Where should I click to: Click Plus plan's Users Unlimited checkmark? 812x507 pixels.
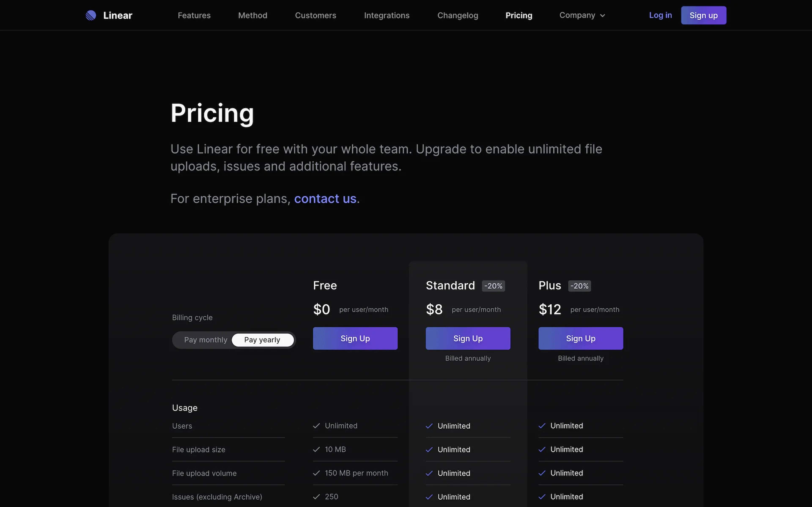coord(542,426)
